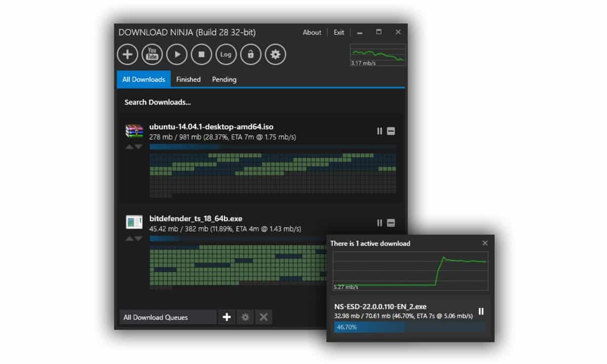Pause the bitdefender_ts_18_64b.exe download
This screenshot has width=607, height=364.
(x=379, y=223)
